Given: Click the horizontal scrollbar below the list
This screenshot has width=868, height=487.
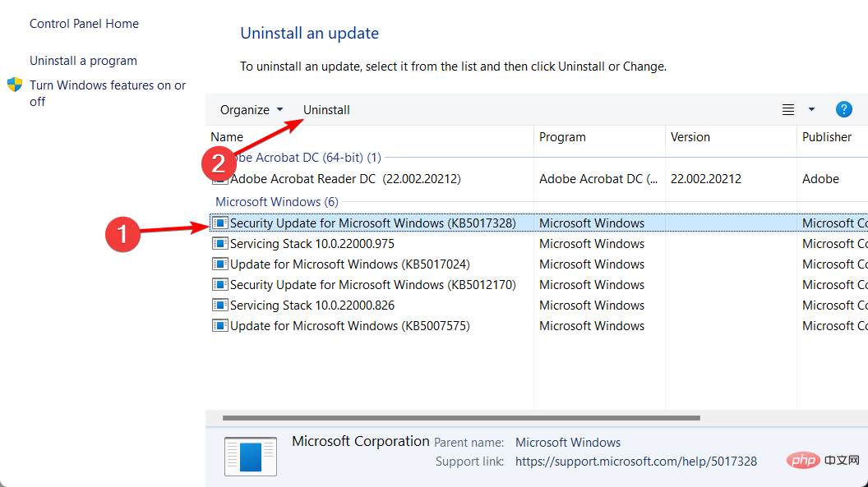Looking at the screenshot, I should (x=461, y=418).
